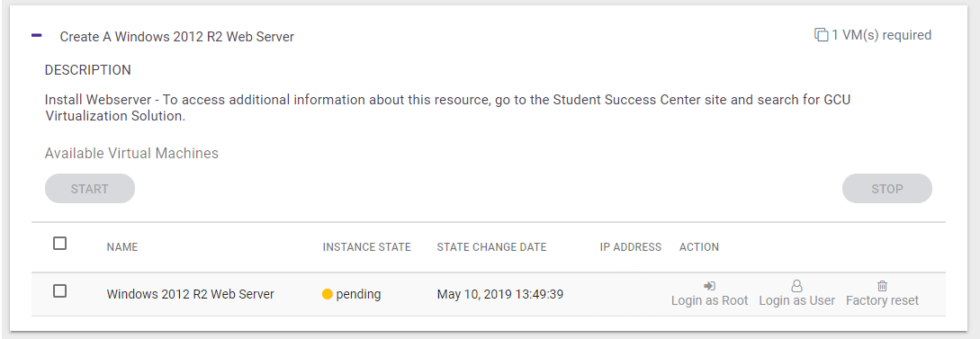Viewport: 980px width, 339px height.
Task: Click the Login as User person icon
Action: tap(797, 286)
